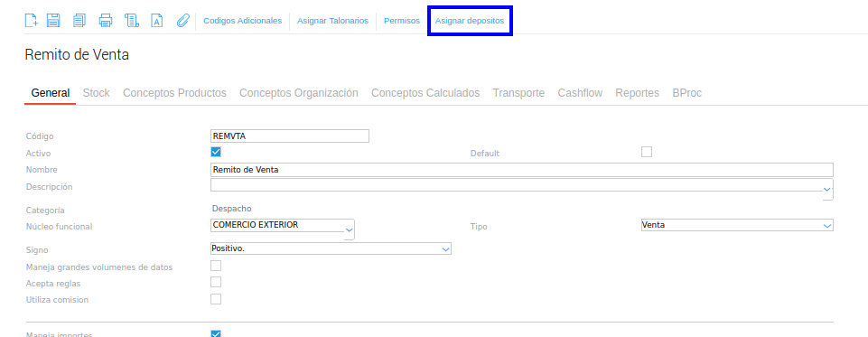Enable the Default checkbox
Screen dimensions: 868x337
(x=647, y=152)
